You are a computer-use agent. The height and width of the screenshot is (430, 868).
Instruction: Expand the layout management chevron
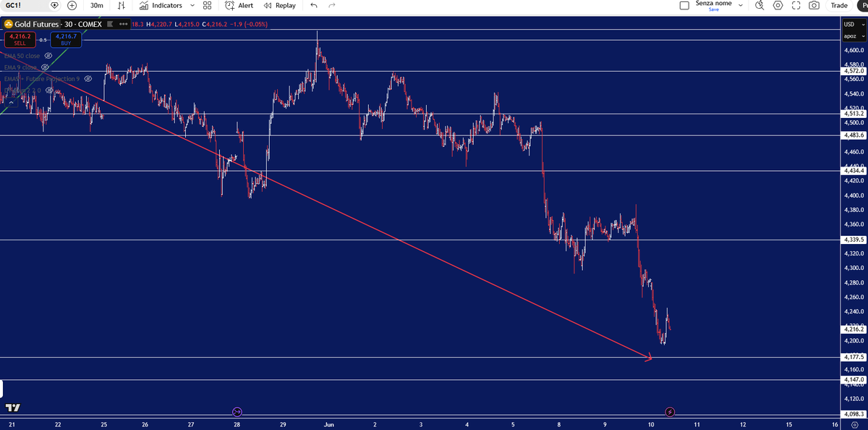pos(740,4)
